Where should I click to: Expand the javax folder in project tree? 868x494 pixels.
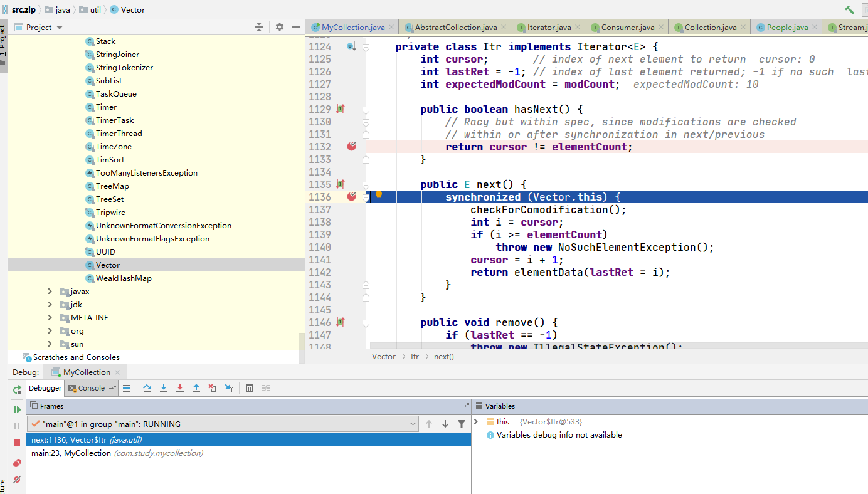(50, 292)
